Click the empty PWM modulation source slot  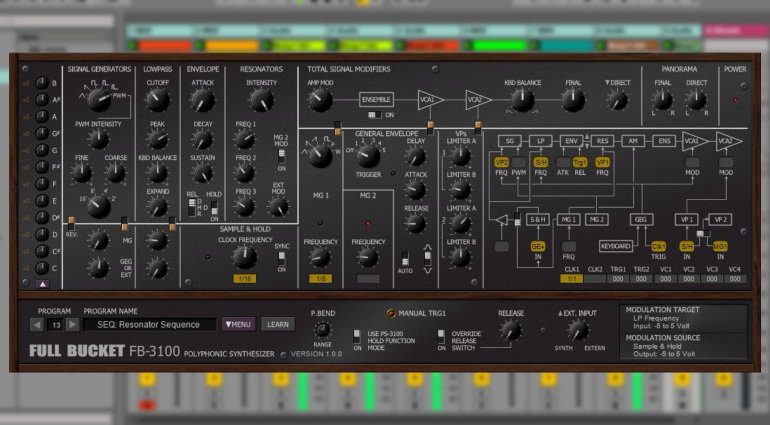click(x=519, y=162)
